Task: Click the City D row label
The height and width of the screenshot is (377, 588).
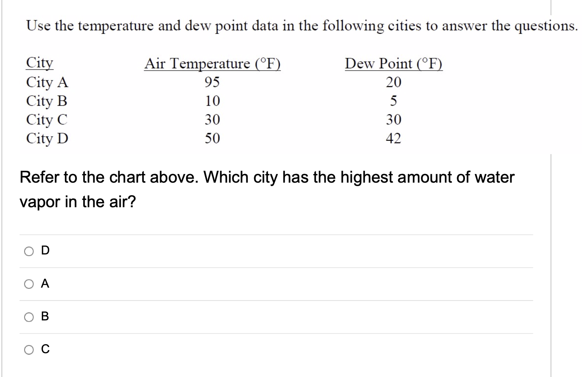Action: (46, 138)
